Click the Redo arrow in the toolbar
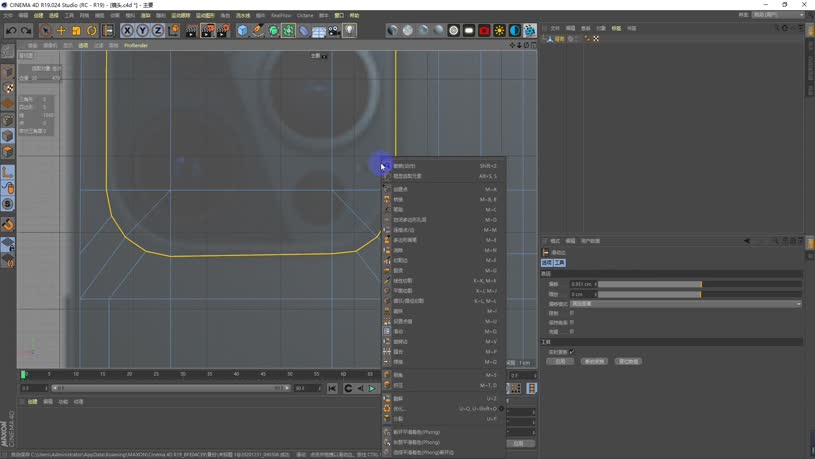The width and height of the screenshot is (815, 459). tap(26, 31)
